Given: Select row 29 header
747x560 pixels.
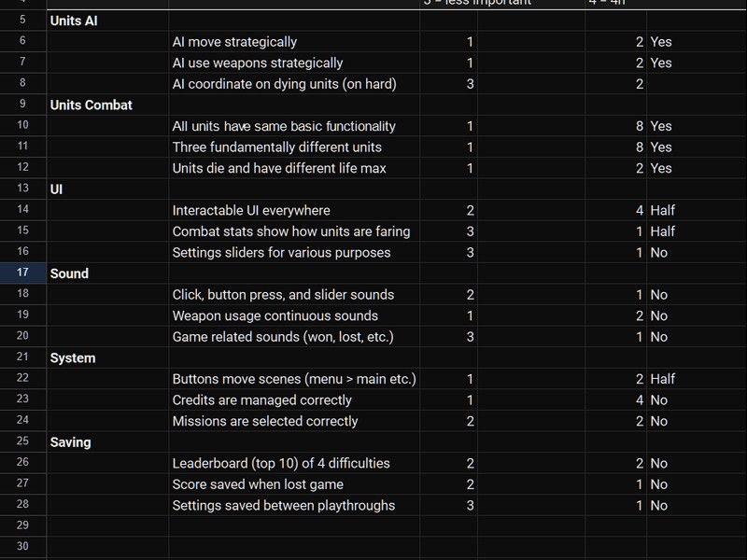Looking at the screenshot, I should coord(22,526).
